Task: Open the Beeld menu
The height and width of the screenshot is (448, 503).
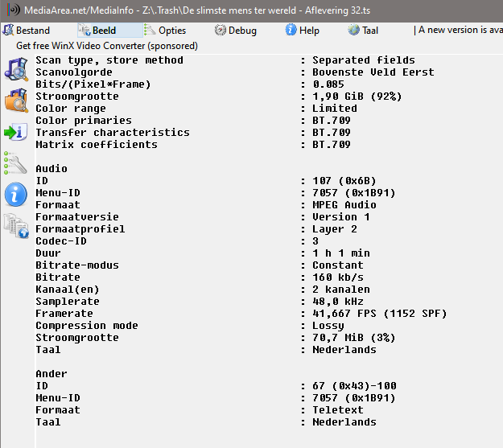Action: coord(97,30)
